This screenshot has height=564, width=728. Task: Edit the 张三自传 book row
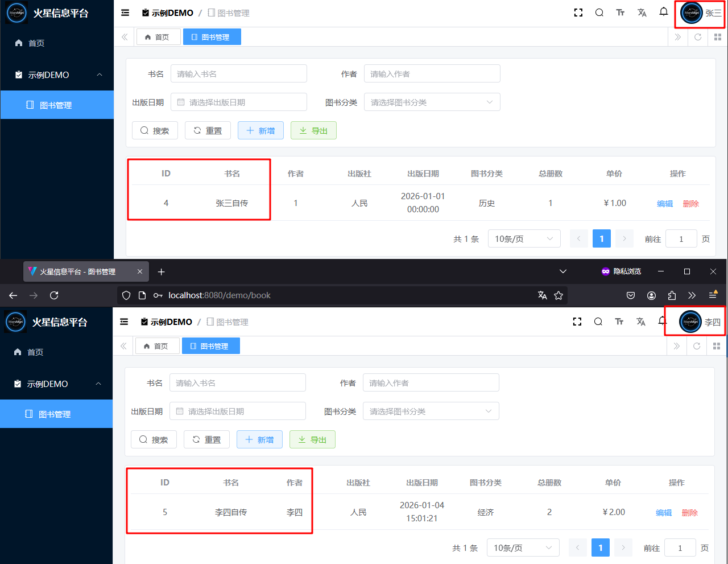pos(664,204)
